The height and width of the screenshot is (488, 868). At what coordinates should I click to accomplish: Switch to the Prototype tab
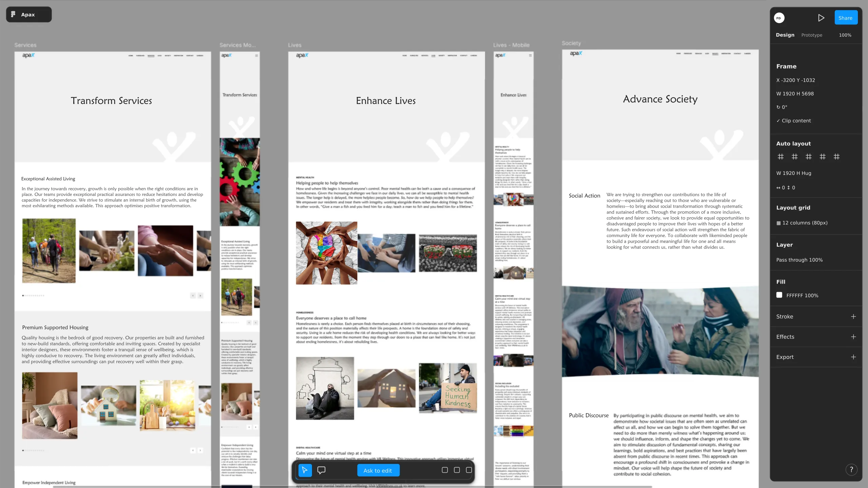pos(811,35)
